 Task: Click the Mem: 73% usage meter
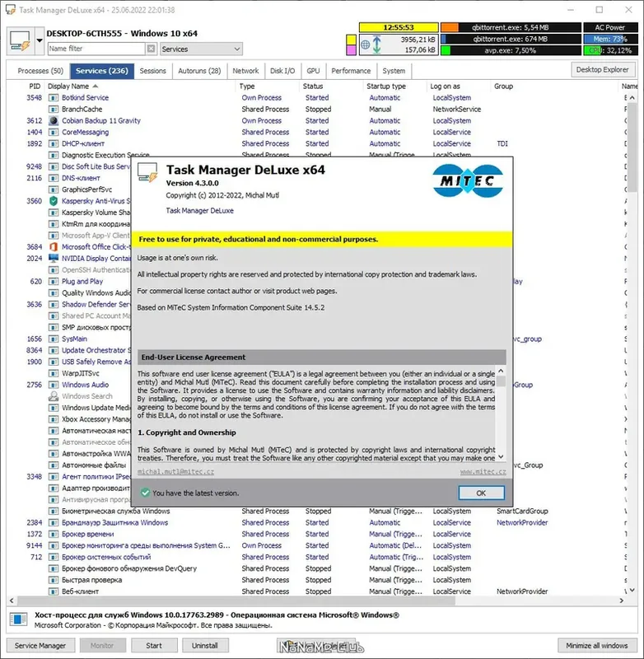609,39
